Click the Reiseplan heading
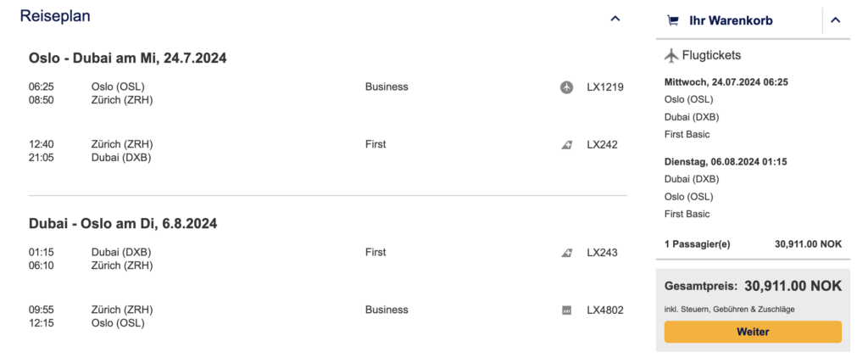868x358 pixels. click(x=55, y=16)
